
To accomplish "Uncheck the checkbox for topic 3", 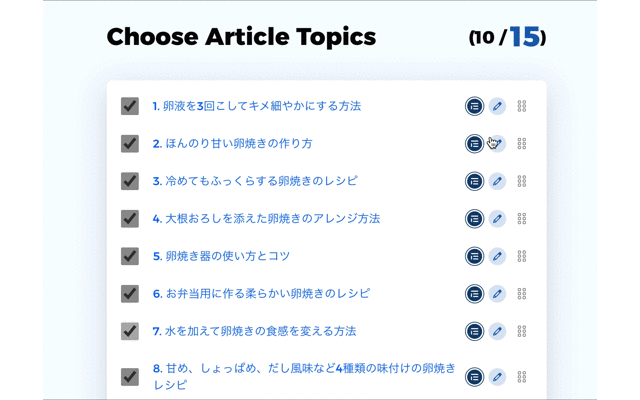I will point(130,181).
